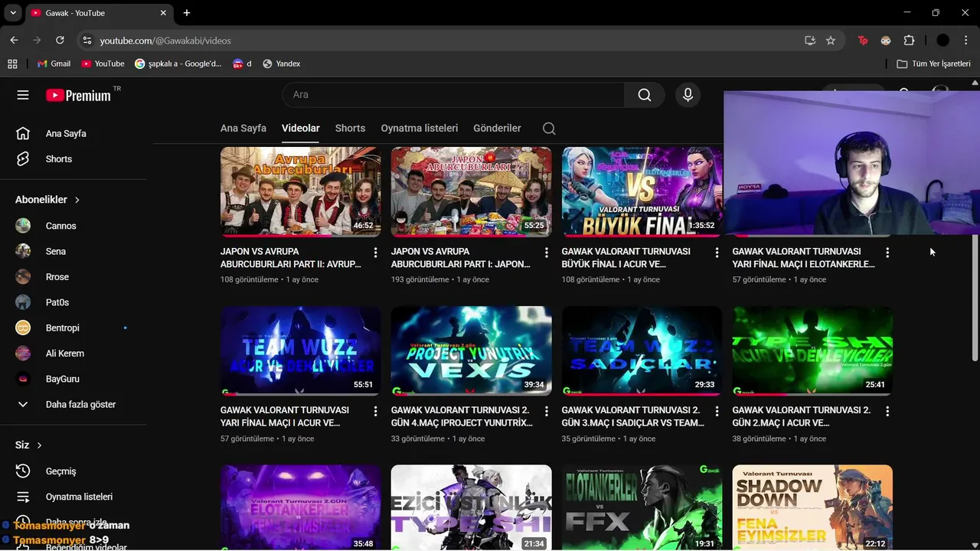This screenshot has height=551, width=980.
Task: Expand the Abonelikler section header
Action: coord(47,200)
